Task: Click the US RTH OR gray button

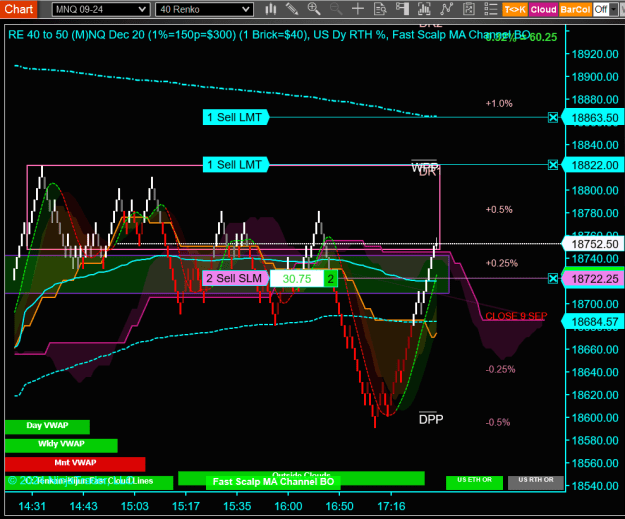Action: click(x=536, y=482)
